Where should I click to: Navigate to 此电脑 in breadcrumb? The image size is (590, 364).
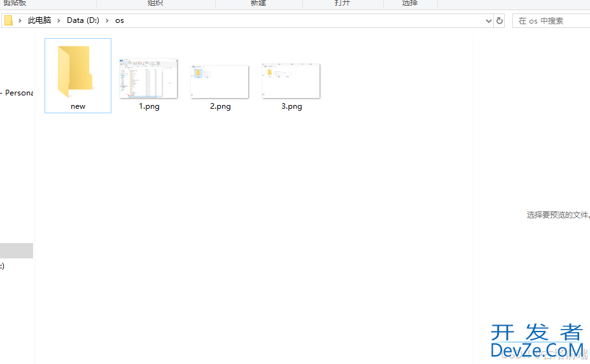pos(39,20)
